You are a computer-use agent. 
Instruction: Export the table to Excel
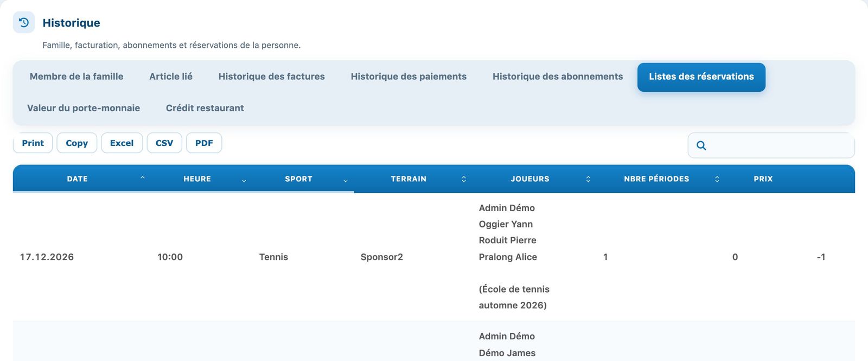click(x=122, y=143)
